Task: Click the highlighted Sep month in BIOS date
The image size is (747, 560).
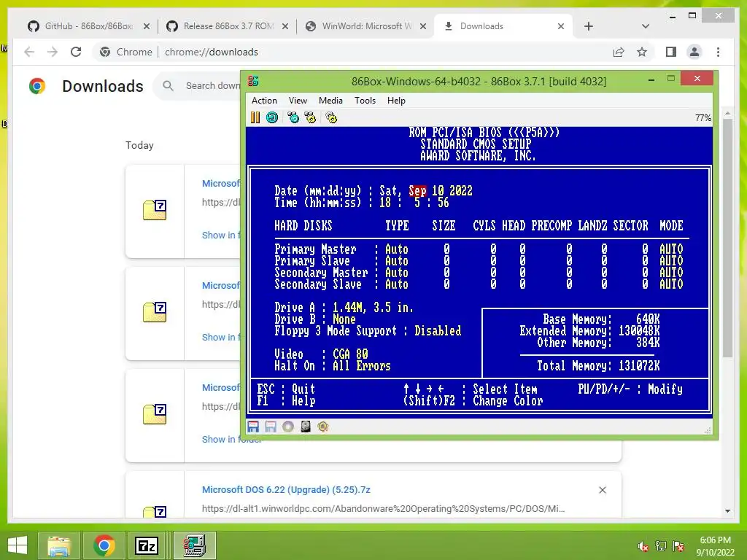Action: 417,191
